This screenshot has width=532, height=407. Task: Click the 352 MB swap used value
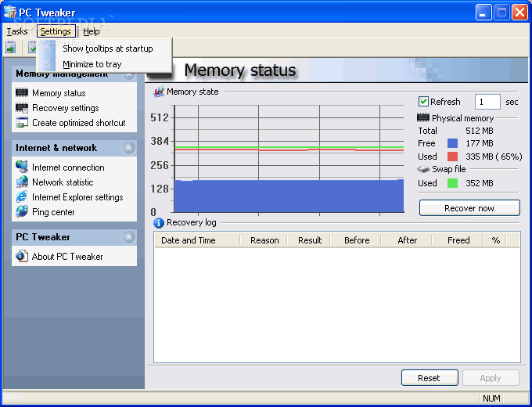(x=479, y=183)
